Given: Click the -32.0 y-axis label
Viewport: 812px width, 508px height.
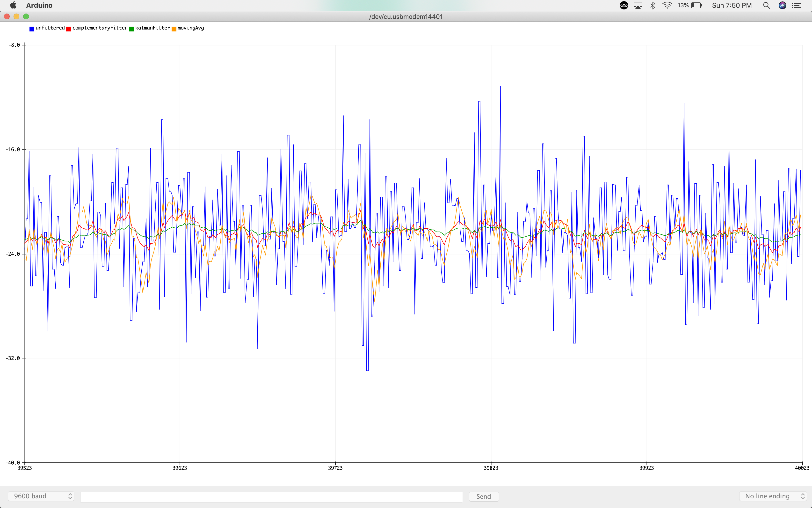Looking at the screenshot, I should point(13,358).
